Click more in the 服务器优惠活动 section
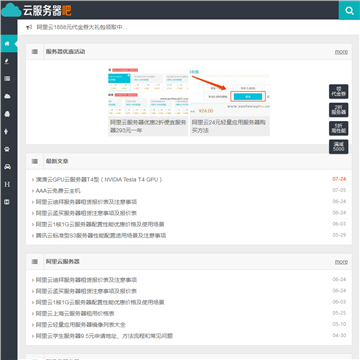The image size is (360, 360). (341, 52)
